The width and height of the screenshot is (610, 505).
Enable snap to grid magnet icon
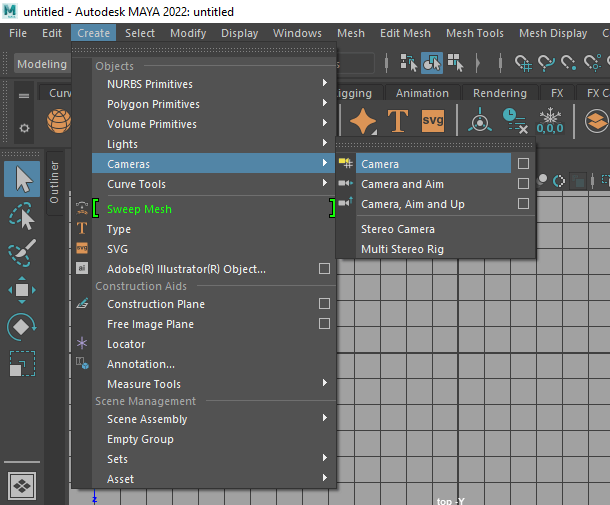(523, 63)
